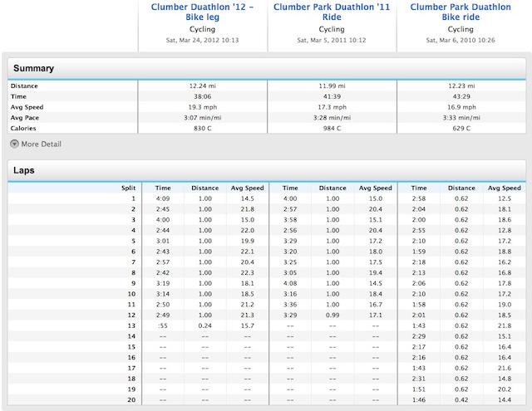The image size is (532, 411).
Task: Click the Calories row label
Action: pyautogui.click(x=23, y=129)
